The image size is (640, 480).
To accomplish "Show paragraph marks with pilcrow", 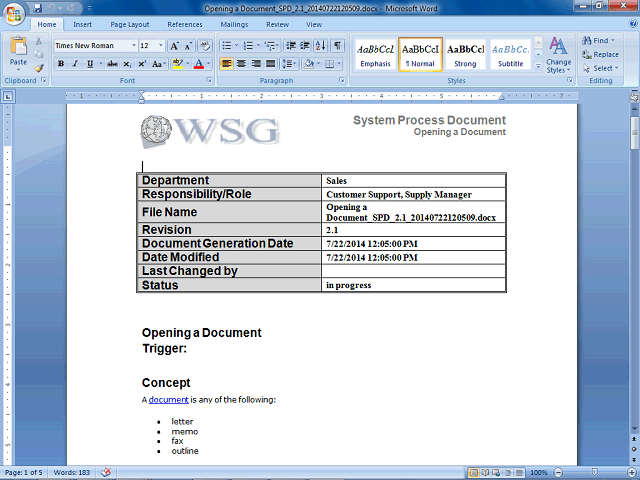I will tap(338, 46).
